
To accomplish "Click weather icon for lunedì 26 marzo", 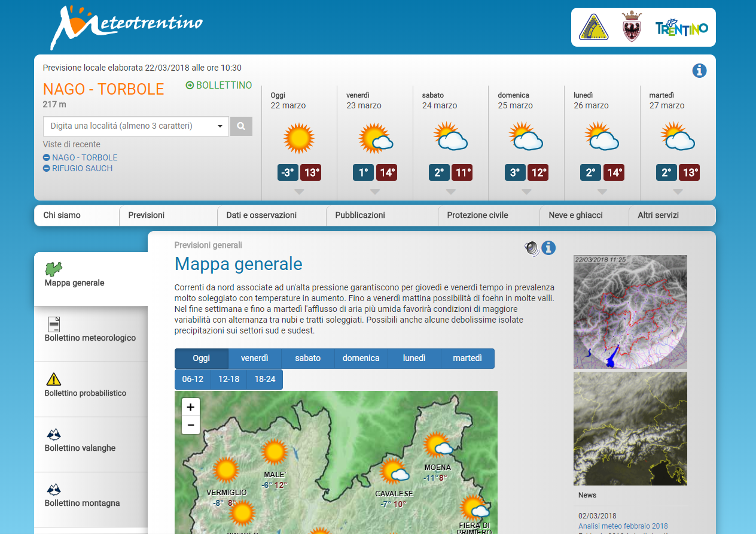I will click(602, 136).
